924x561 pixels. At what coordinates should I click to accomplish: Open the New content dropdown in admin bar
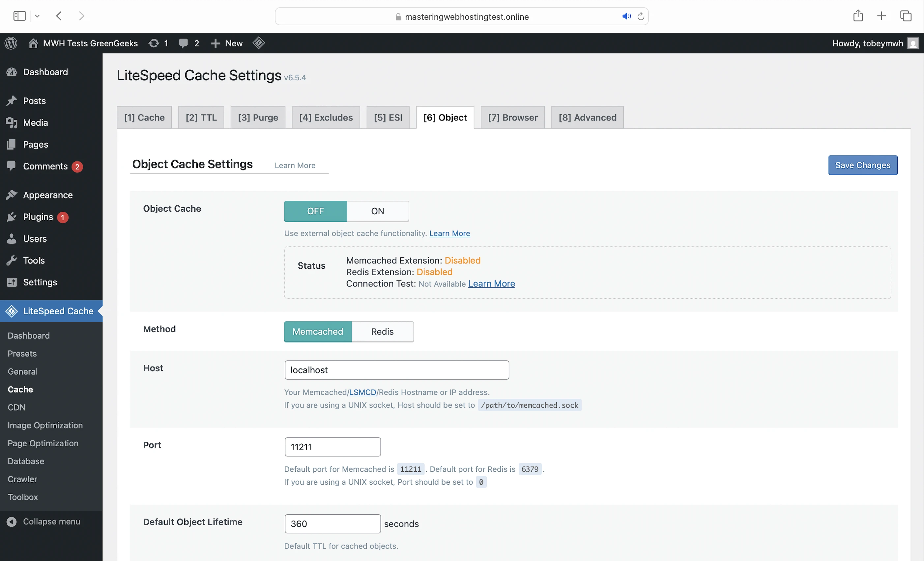click(x=227, y=43)
